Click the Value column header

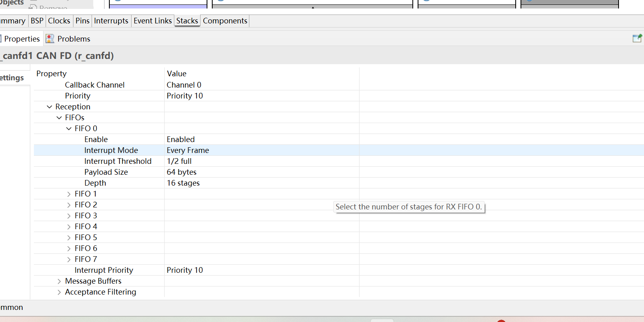point(177,73)
